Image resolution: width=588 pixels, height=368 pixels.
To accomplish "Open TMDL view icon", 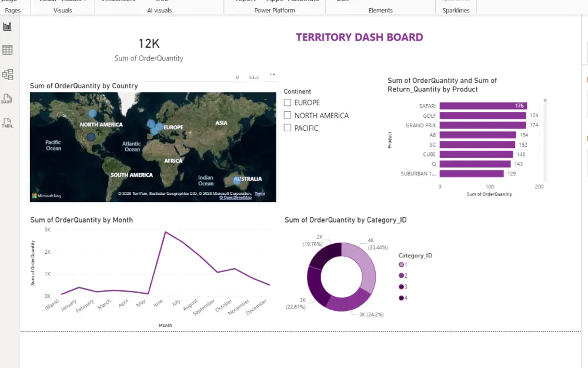I will coord(7,123).
